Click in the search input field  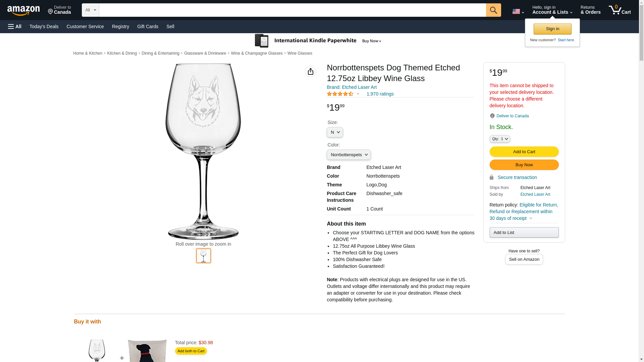(292, 10)
